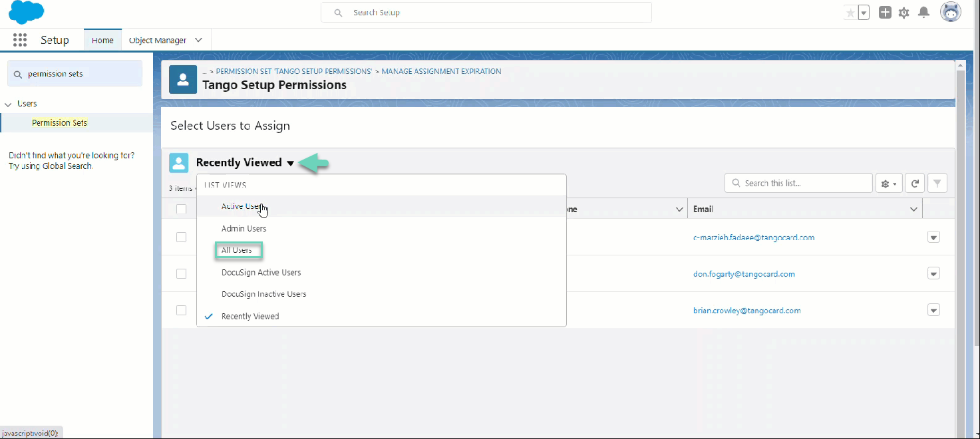
Task: Open c-marzieh.fadaee@tangocard.com email link
Action: [x=754, y=237]
